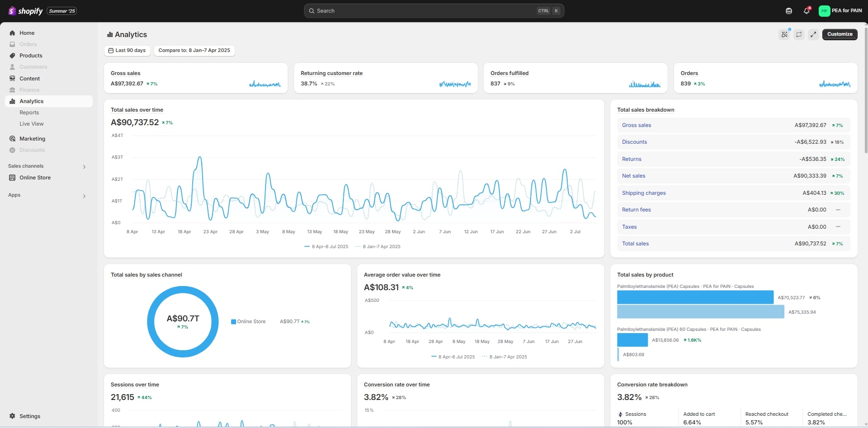Click the Shopify logo

(25, 11)
